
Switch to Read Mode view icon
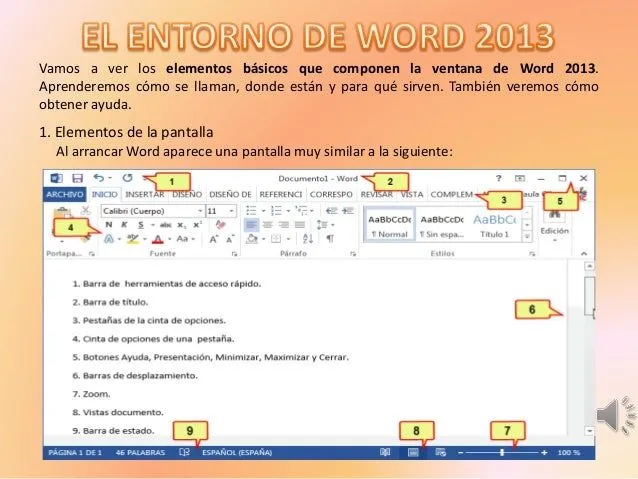pos(385,453)
